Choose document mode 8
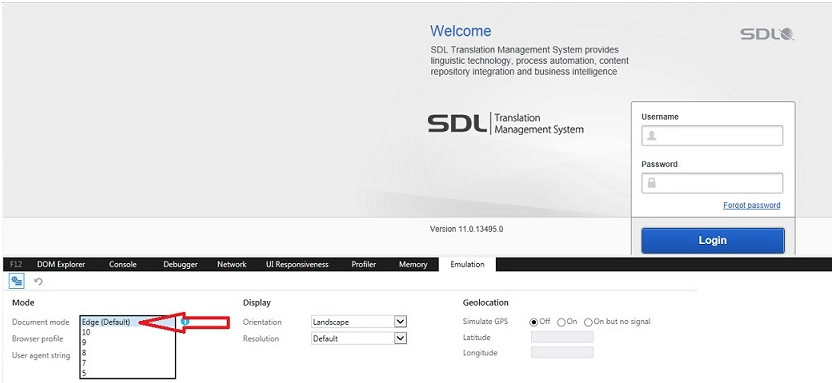The width and height of the screenshot is (835, 383). [x=128, y=353]
